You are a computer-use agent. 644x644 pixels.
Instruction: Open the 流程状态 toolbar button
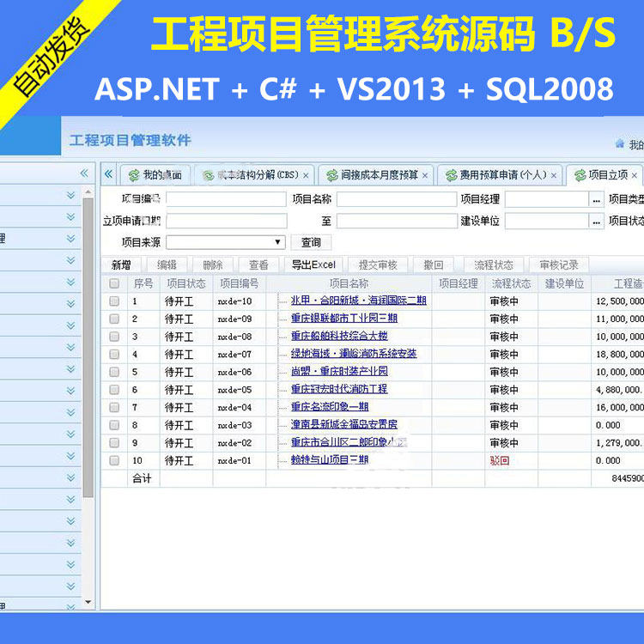(494, 265)
